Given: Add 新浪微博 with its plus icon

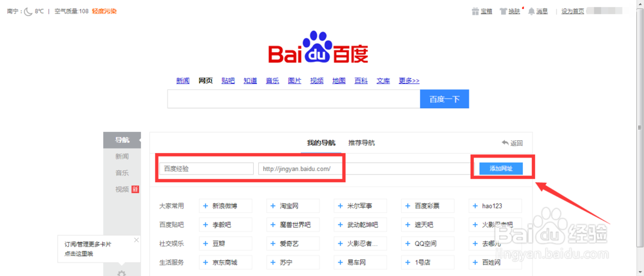Looking at the screenshot, I should (x=206, y=206).
